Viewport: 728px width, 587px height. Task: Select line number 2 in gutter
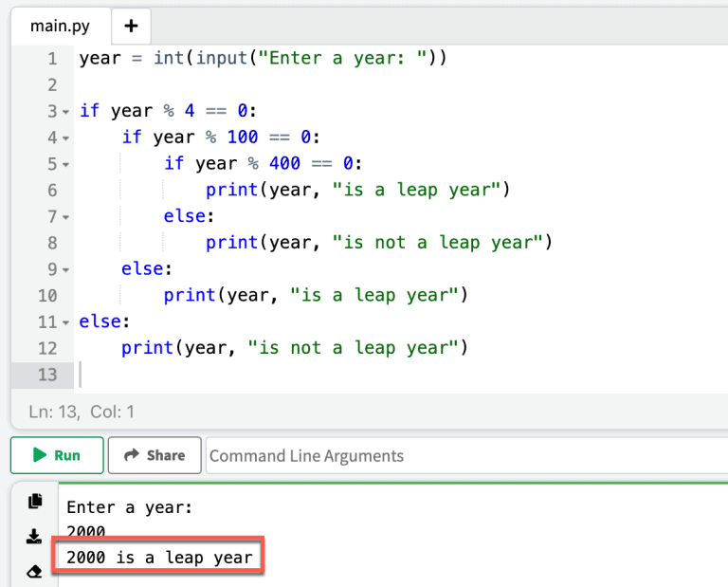coord(52,85)
